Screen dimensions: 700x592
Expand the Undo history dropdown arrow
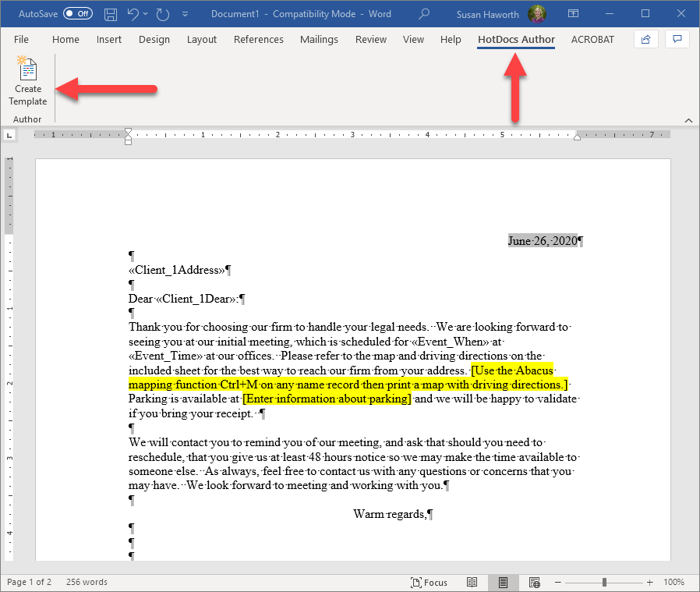pos(146,14)
